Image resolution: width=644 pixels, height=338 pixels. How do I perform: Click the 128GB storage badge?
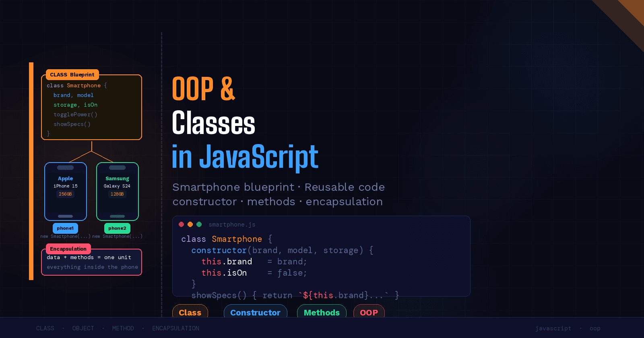[x=117, y=194]
